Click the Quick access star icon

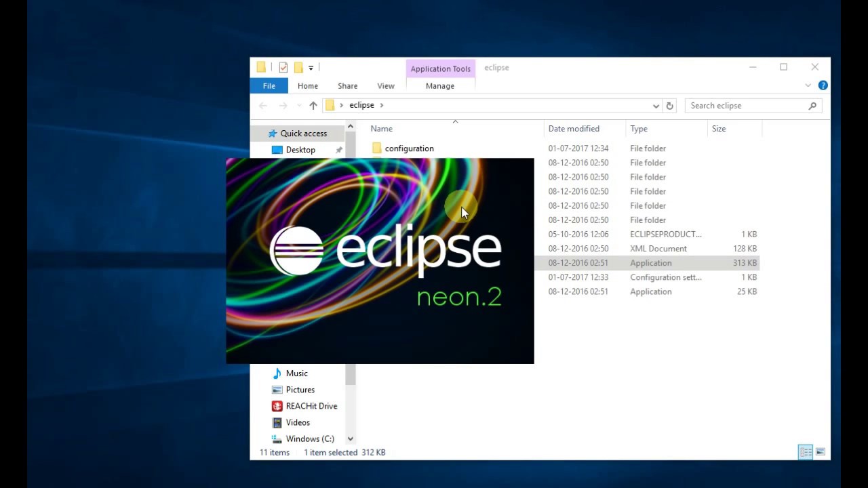point(273,134)
